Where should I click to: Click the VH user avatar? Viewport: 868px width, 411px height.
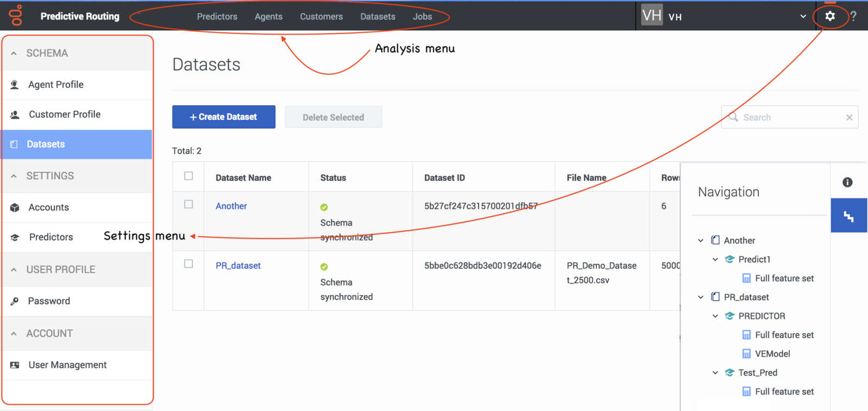point(652,15)
